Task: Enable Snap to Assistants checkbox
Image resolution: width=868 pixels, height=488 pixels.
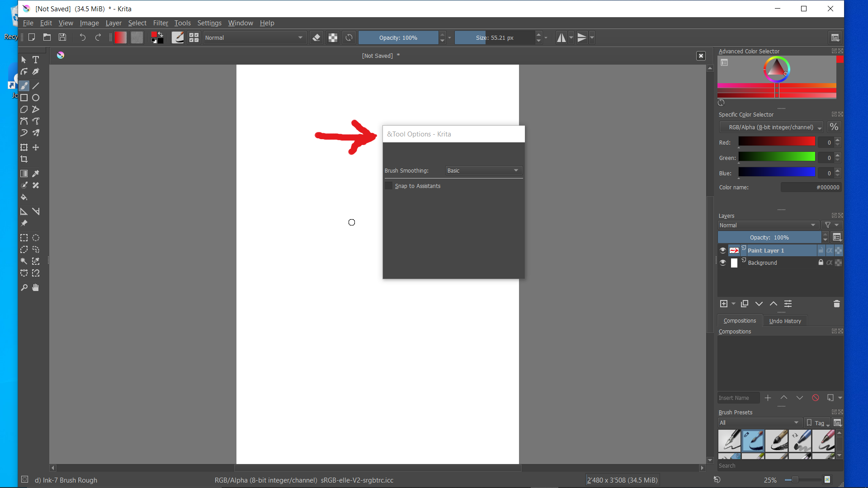Action: tap(389, 186)
